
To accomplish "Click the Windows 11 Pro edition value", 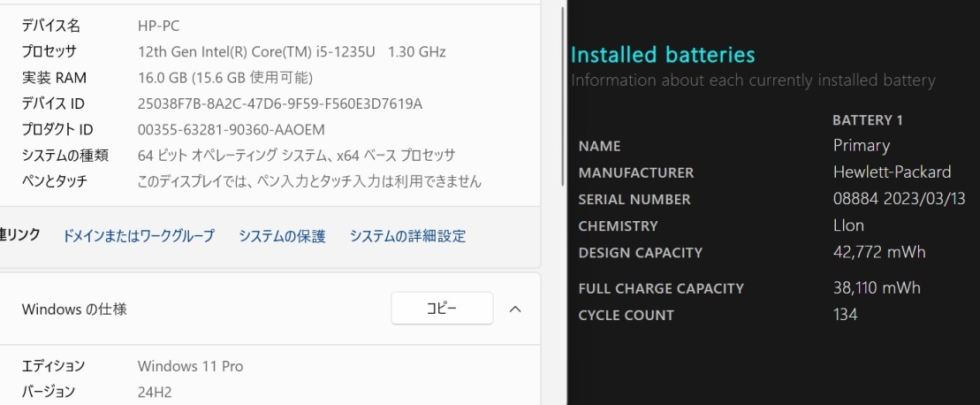I will tap(190, 366).
